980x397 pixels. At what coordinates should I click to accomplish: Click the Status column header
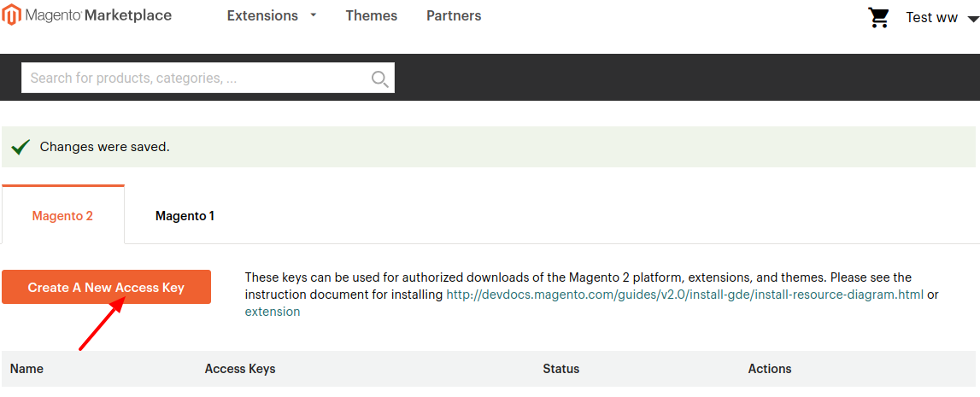click(x=560, y=369)
